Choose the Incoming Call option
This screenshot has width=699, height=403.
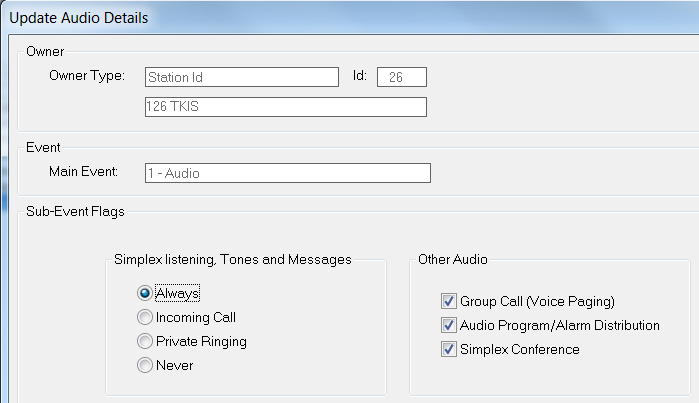[x=146, y=317]
